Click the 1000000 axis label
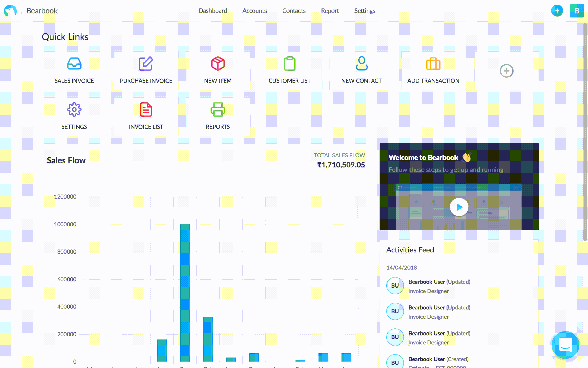 pyautogui.click(x=65, y=224)
